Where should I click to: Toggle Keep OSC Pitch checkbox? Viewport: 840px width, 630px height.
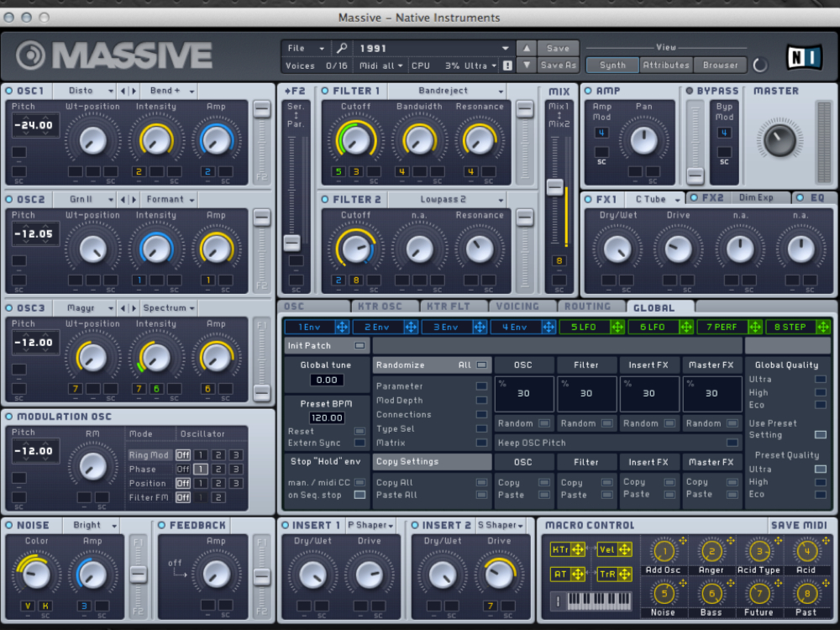tap(732, 443)
